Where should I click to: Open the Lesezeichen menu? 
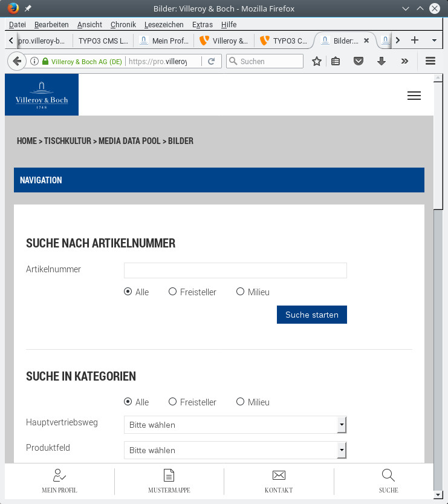coord(164,24)
